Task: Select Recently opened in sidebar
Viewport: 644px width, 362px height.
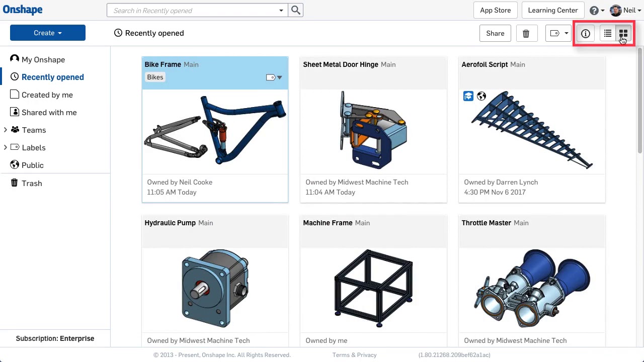Action: tap(52, 77)
